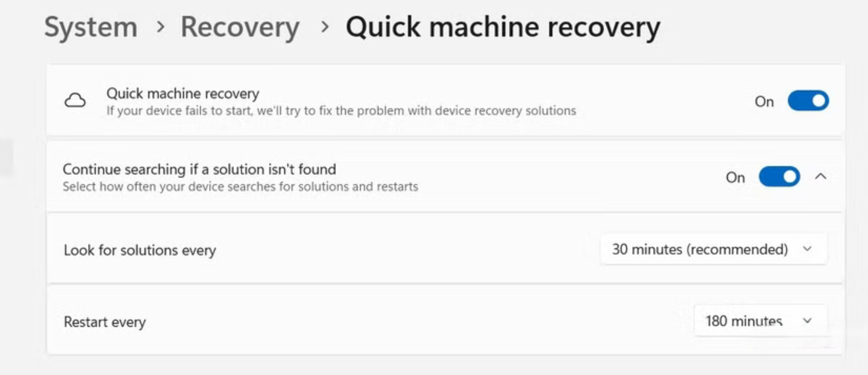This screenshot has width=868, height=375.
Task: Open Recovery from the breadcrumb trail
Action: click(x=240, y=27)
